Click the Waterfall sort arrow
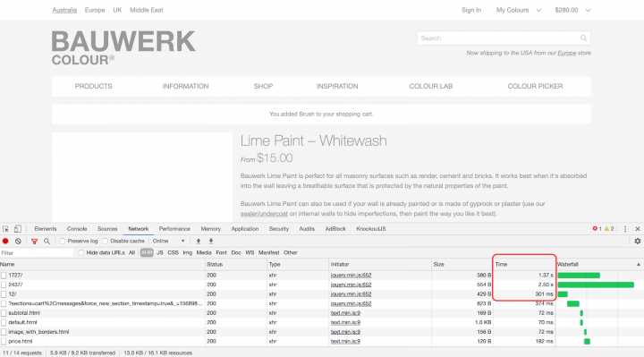Image resolution: width=644 pixels, height=357 pixels. pyautogui.click(x=639, y=265)
